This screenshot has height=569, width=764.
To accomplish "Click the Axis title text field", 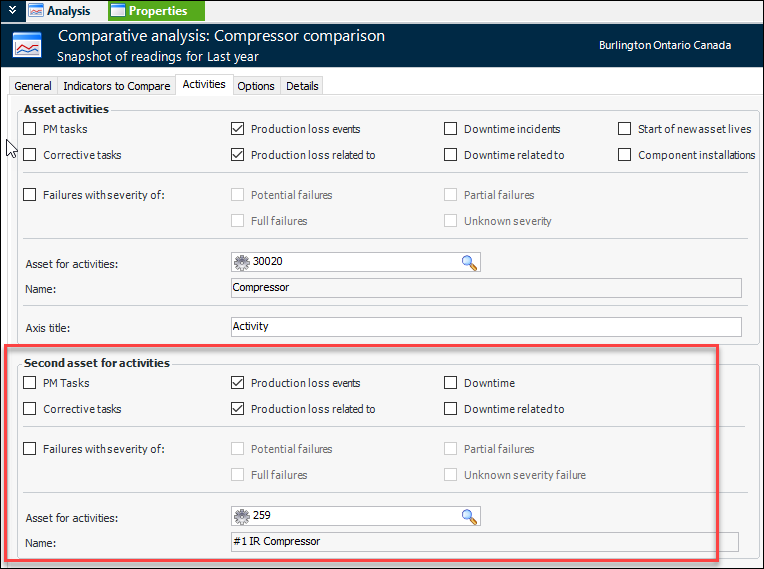I will click(x=485, y=326).
